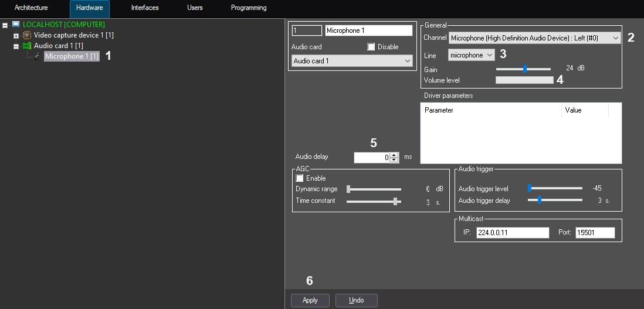This screenshot has width=644, height=309.
Task: Collapse the LOCALHOST tree node
Action: pos(5,25)
